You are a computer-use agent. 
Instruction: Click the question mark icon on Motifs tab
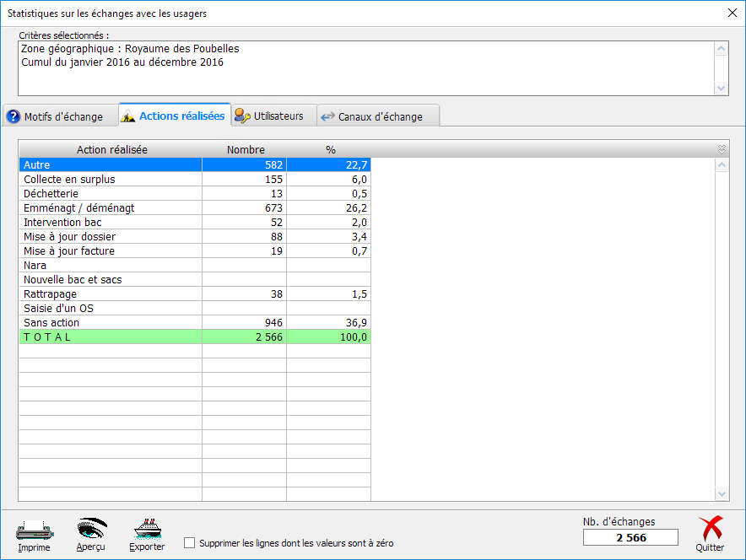[x=14, y=116]
